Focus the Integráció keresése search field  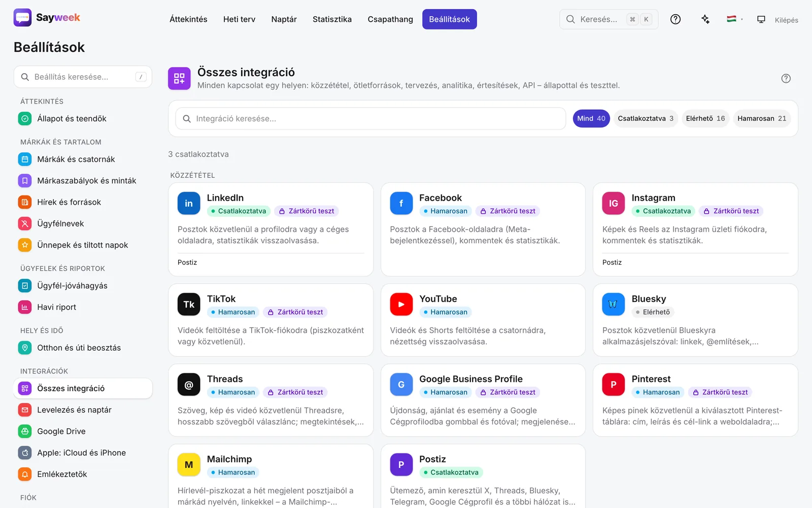[370, 118]
